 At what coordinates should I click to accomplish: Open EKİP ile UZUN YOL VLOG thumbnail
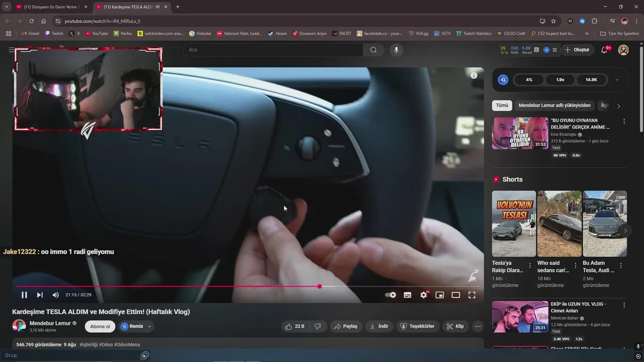(x=520, y=317)
